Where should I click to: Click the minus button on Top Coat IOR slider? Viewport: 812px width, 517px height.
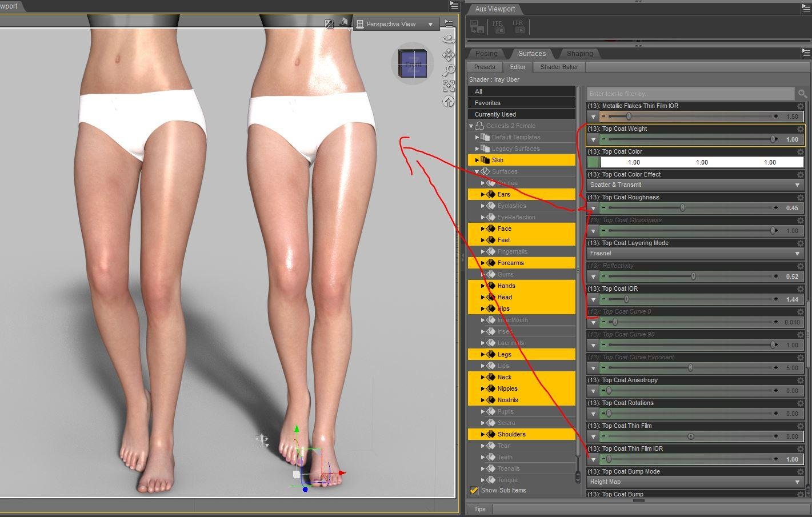(x=603, y=299)
